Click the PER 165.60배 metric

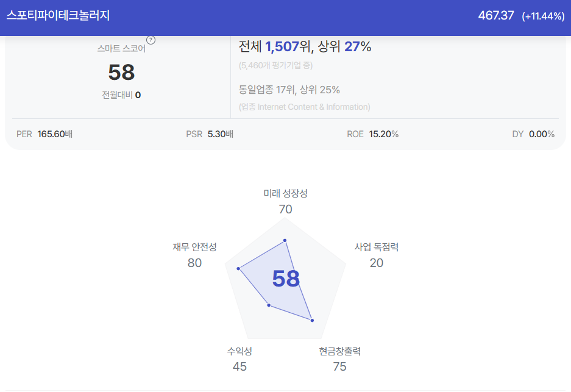click(44, 134)
